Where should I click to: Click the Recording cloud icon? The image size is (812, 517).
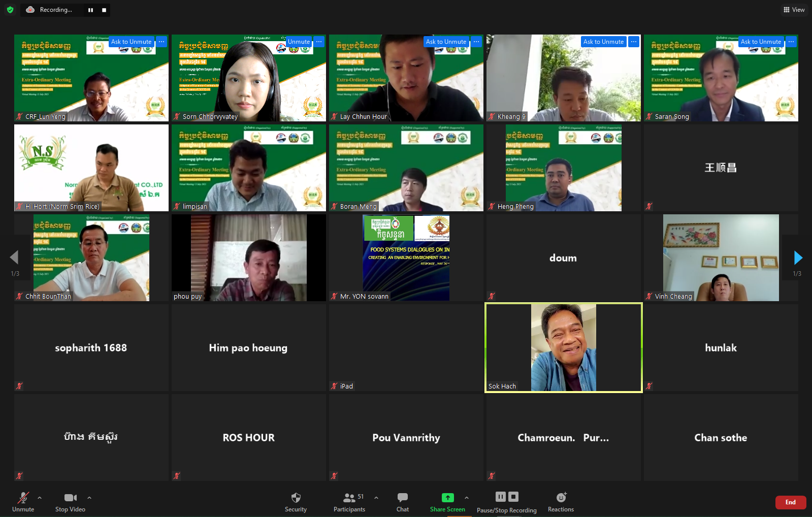[x=30, y=10]
